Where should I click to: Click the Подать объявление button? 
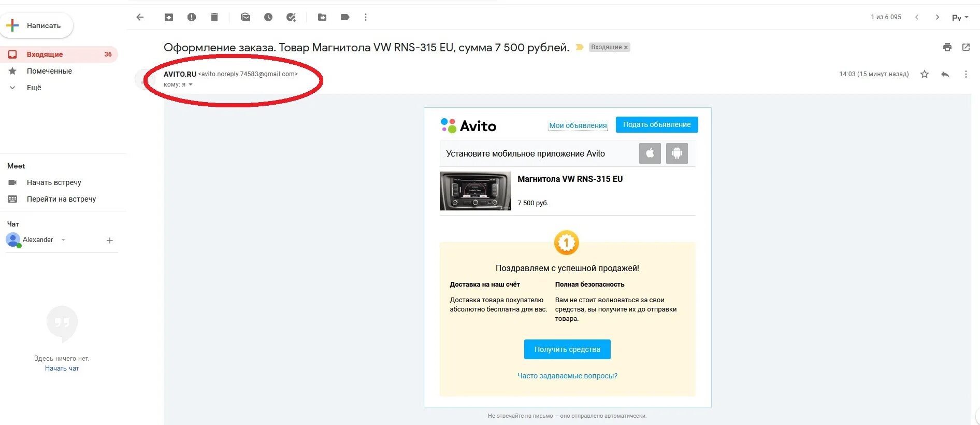click(657, 124)
